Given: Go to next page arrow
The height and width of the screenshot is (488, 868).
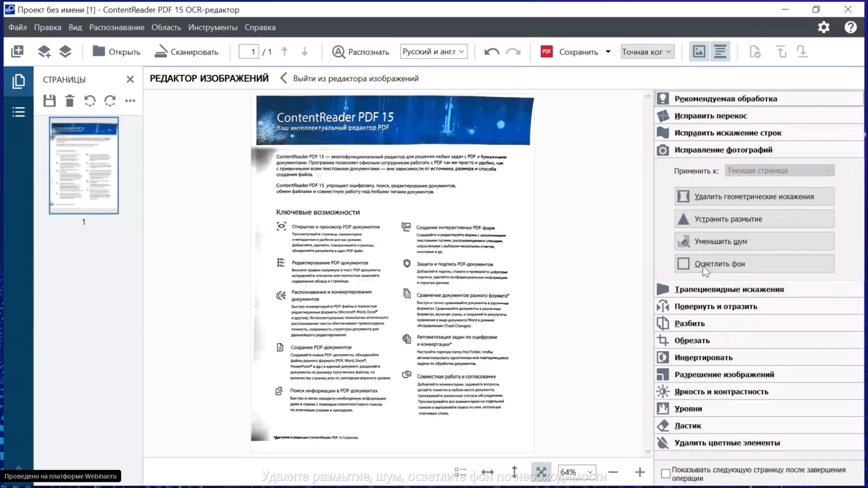Looking at the screenshot, I should [304, 52].
